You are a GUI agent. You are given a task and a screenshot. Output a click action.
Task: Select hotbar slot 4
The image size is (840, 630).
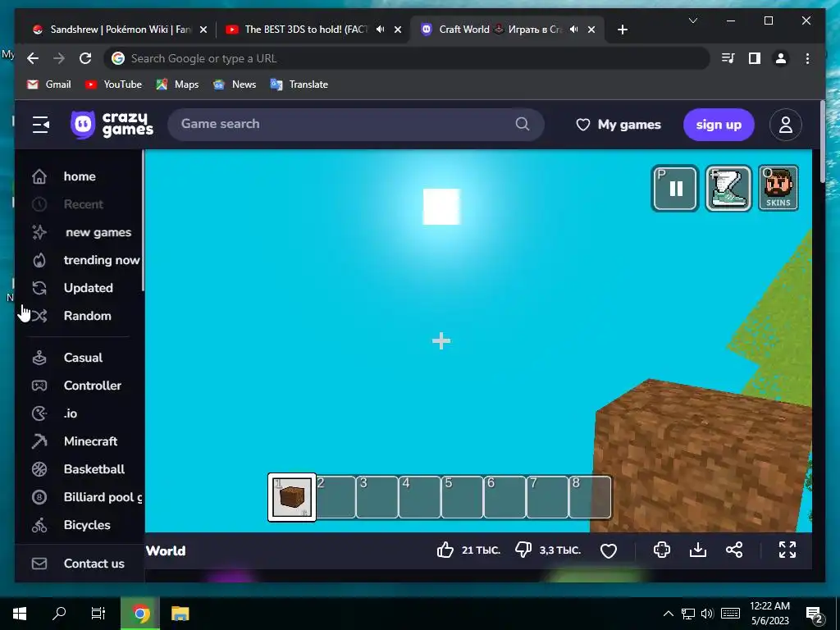pos(419,497)
